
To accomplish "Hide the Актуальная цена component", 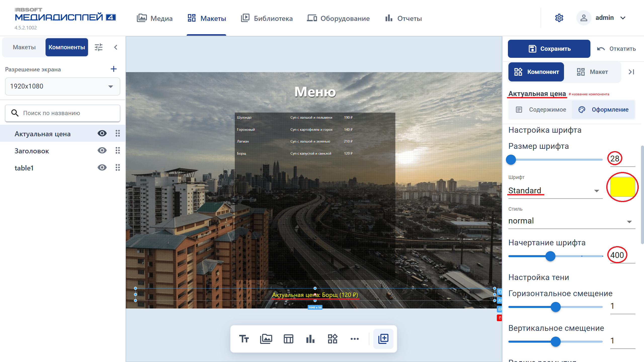I will [x=102, y=133].
